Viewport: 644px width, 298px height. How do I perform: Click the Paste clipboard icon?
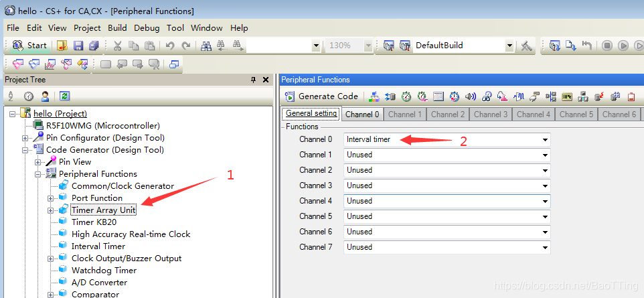149,46
